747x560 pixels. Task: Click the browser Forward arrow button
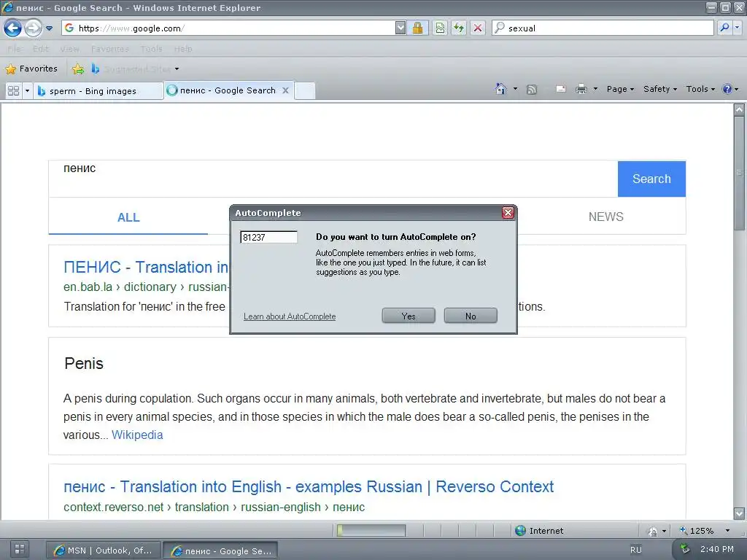[33, 28]
